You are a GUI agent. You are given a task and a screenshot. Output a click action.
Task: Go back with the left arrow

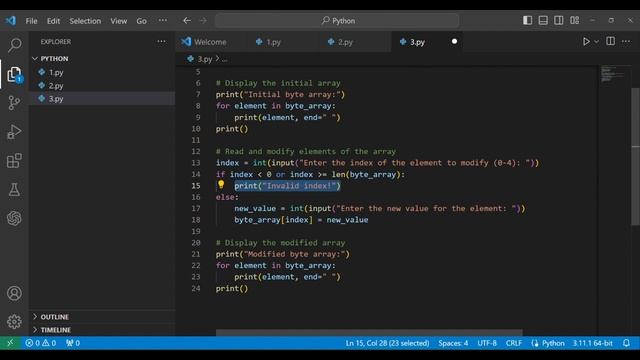(187, 20)
